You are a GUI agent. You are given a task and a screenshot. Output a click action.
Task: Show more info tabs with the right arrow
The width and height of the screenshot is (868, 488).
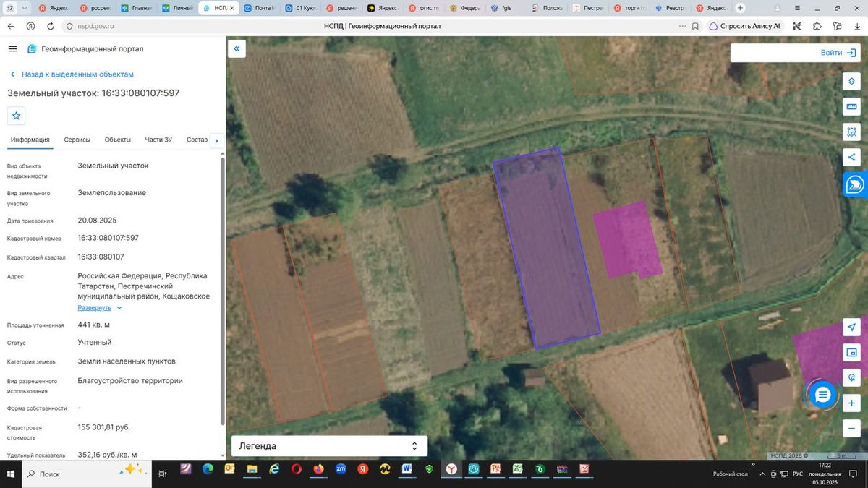pos(217,140)
